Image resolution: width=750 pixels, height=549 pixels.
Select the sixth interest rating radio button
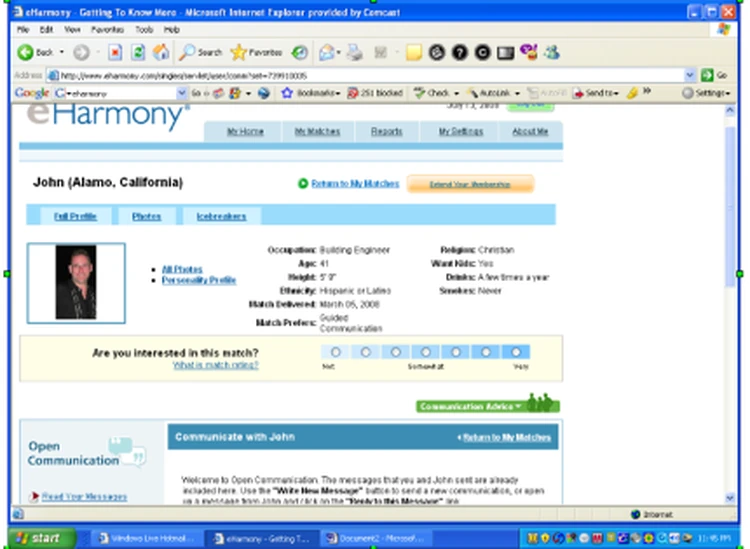point(485,352)
